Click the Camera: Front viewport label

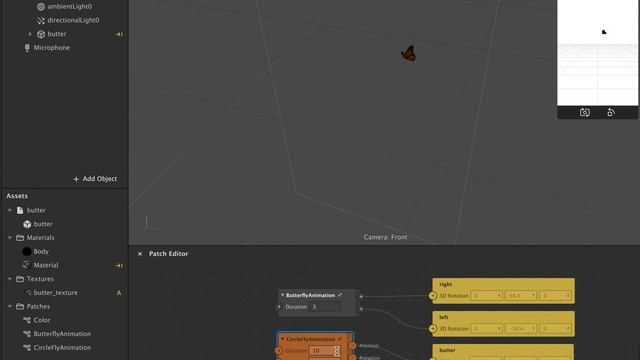[x=385, y=237]
